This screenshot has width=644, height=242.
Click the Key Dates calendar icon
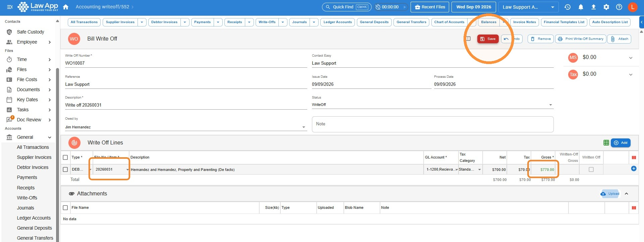(x=9, y=100)
